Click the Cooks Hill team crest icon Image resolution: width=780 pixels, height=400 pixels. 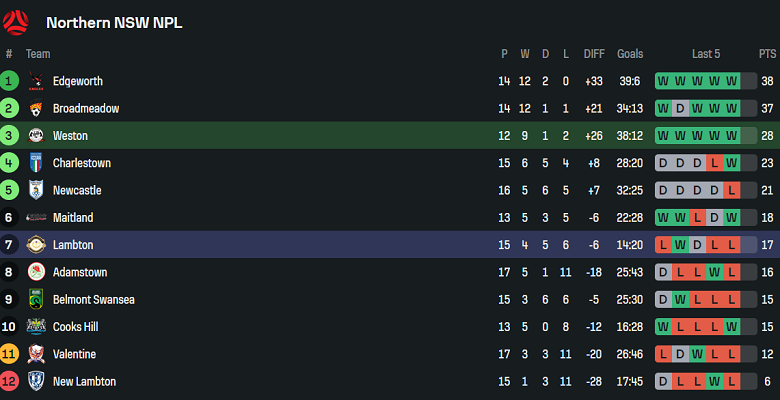(36, 326)
